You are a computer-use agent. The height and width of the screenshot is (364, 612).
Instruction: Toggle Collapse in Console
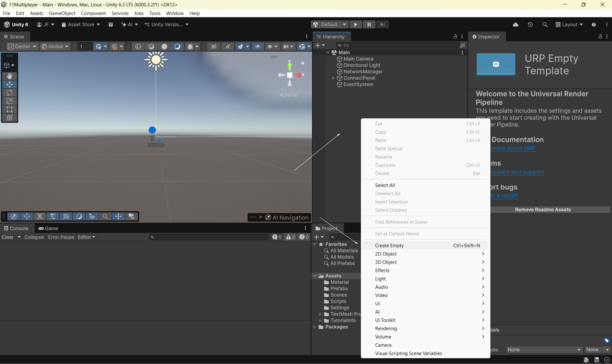point(34,237)
